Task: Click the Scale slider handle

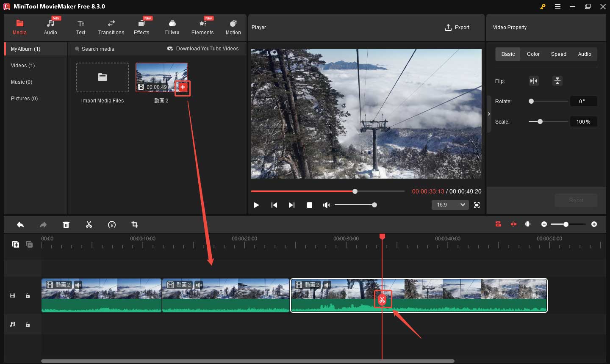Action: [x=540, y=121]
